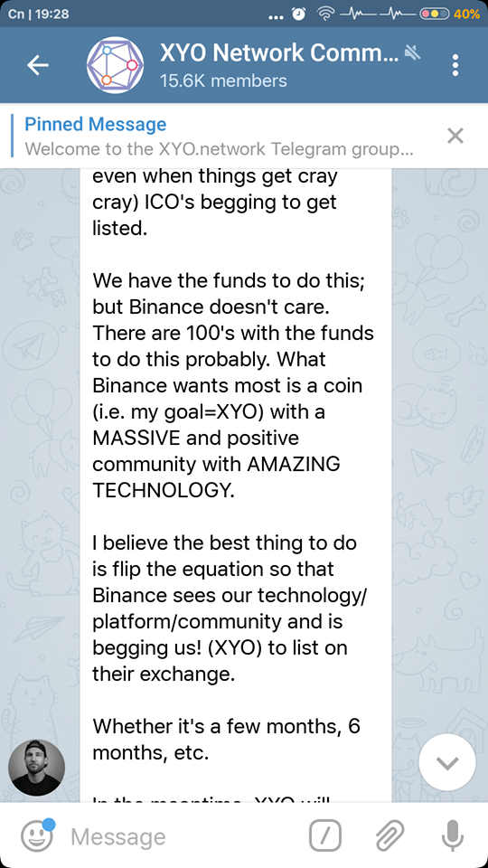
Task: Open the XYO Network group avatar
Action: (x=115, y=65)
